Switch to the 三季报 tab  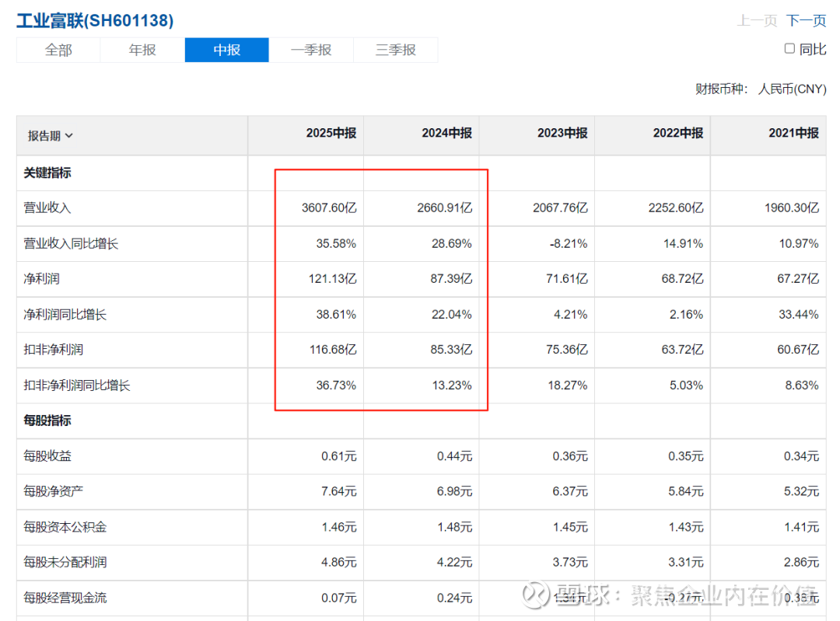[396, 50]
